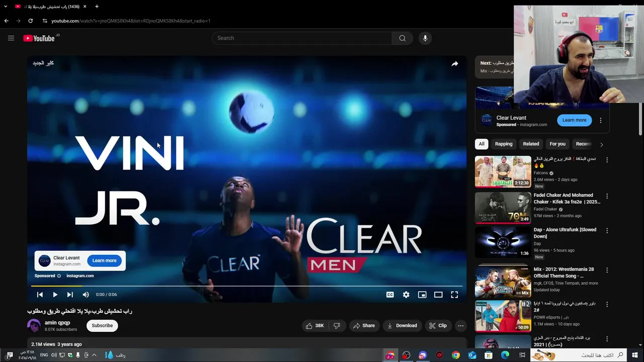Open system volume from the tray speaker
Viewport: 644px width, 362px height.
[x=53, y=355]
